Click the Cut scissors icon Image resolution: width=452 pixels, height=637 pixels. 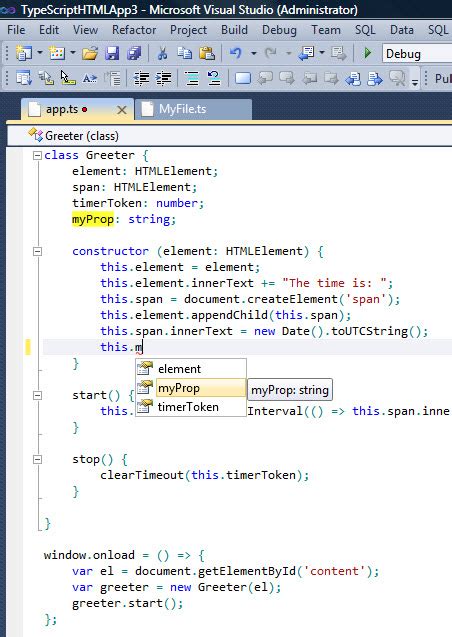[162, 53]
